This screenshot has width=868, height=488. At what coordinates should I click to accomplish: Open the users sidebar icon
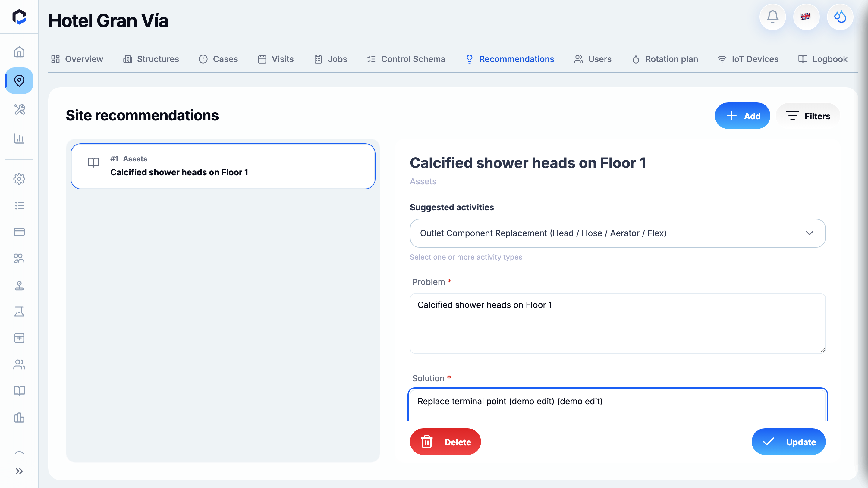pos(19,364)
